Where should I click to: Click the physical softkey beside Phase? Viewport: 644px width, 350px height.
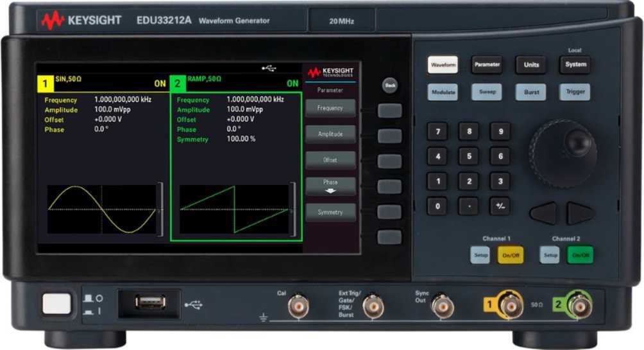389,187
